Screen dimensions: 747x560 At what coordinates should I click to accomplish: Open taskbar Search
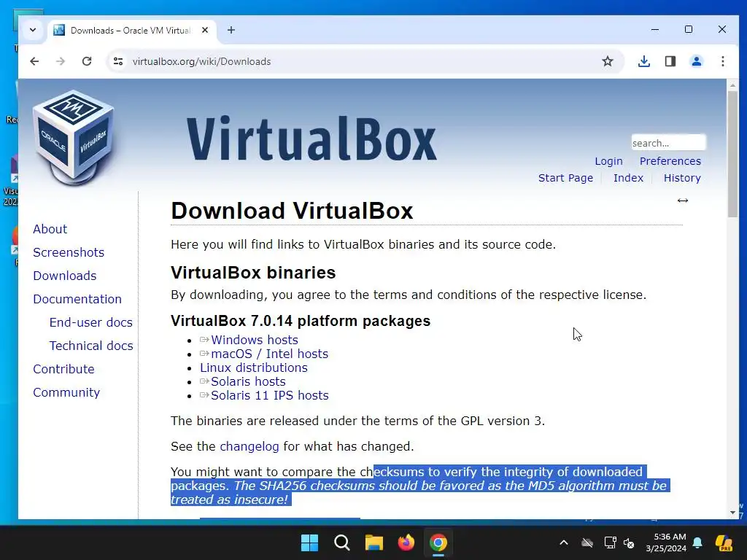coord(341,542)
